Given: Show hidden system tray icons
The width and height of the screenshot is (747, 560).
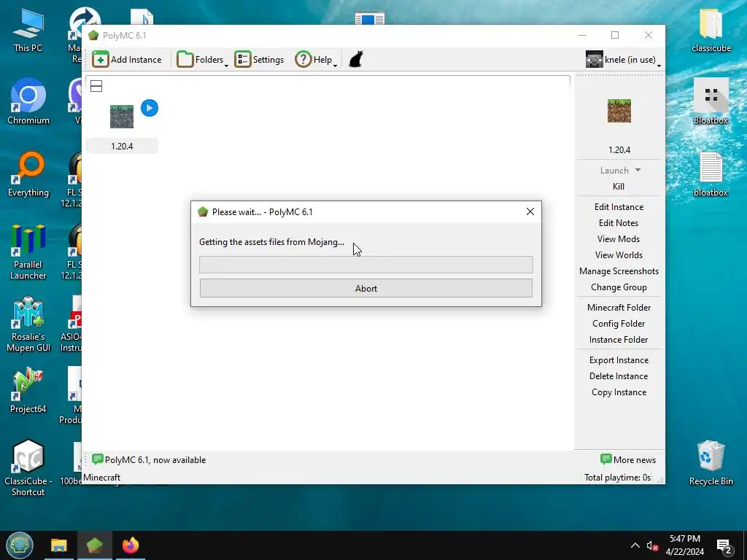Looking at the screenshot, I should (x=635, y=545).
